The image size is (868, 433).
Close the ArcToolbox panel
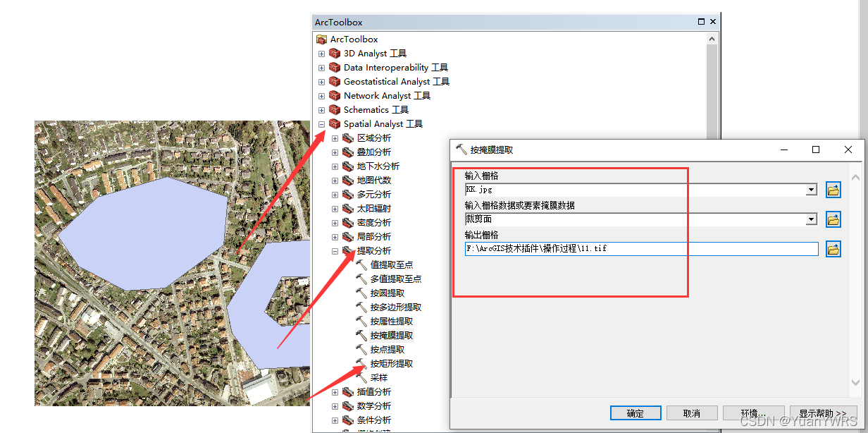point(713,22)
